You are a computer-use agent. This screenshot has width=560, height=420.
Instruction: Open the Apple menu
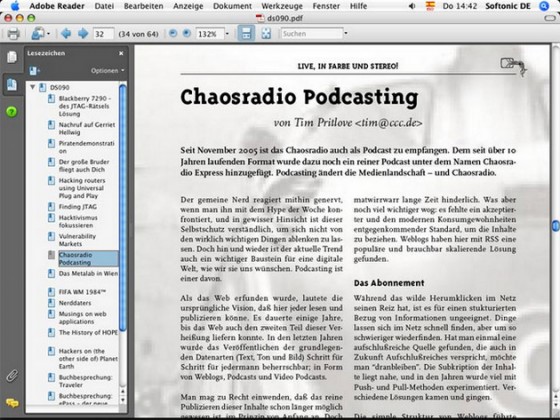(x=15, y=6)
